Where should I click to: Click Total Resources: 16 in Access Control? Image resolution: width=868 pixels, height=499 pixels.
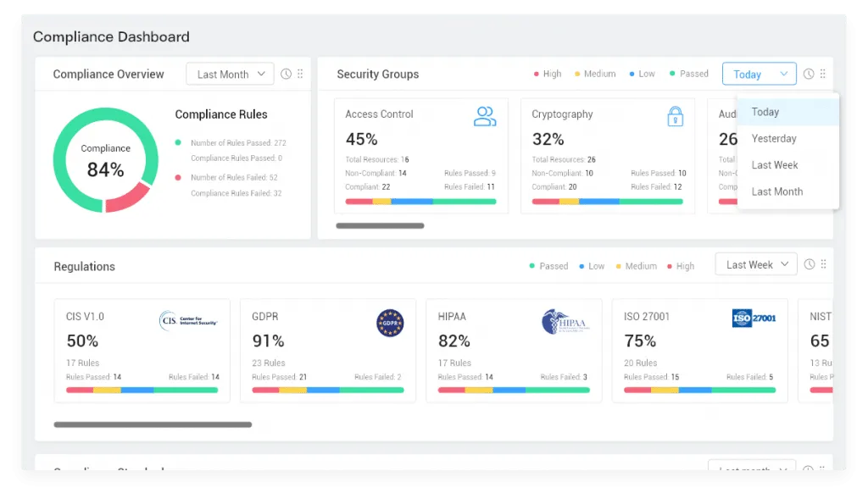(x=377, y=159)
